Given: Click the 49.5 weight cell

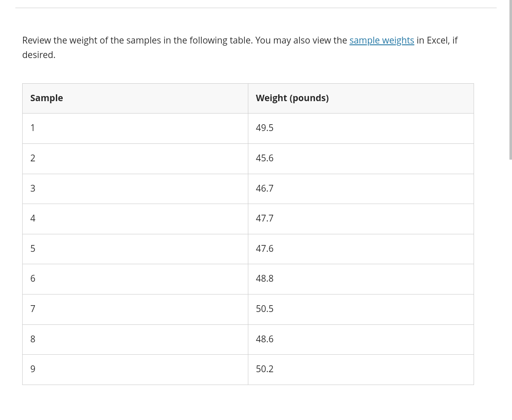Looking at the screenshot, I should tap(361, 128).
